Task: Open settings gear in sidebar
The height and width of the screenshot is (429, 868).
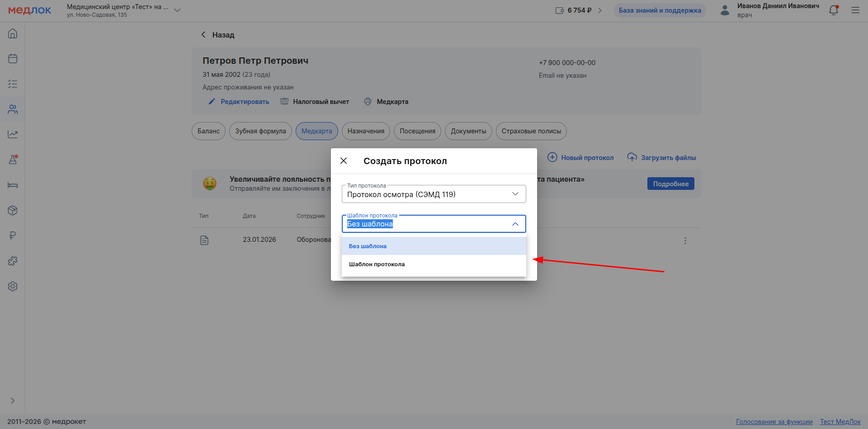Action: (x=13, y=286)
